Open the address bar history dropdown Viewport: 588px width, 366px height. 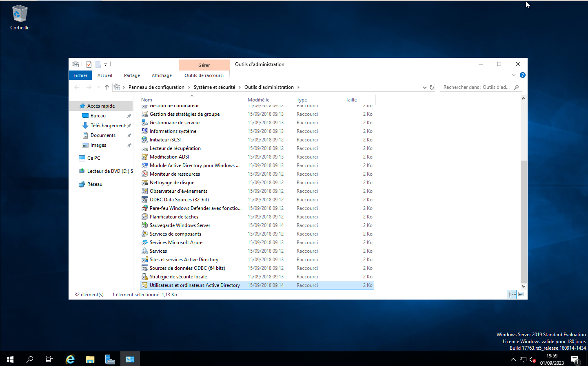(x=424, y=87)
